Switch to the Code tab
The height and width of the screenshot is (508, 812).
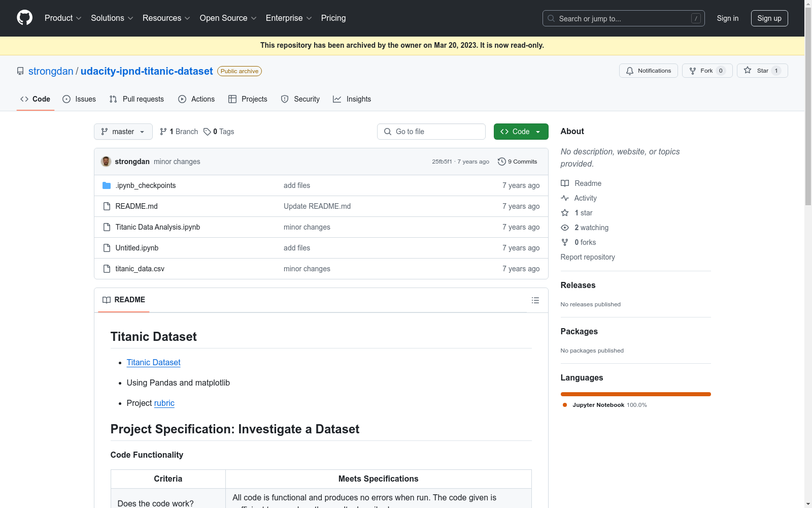pyautogui.click(x=36, y=99)
